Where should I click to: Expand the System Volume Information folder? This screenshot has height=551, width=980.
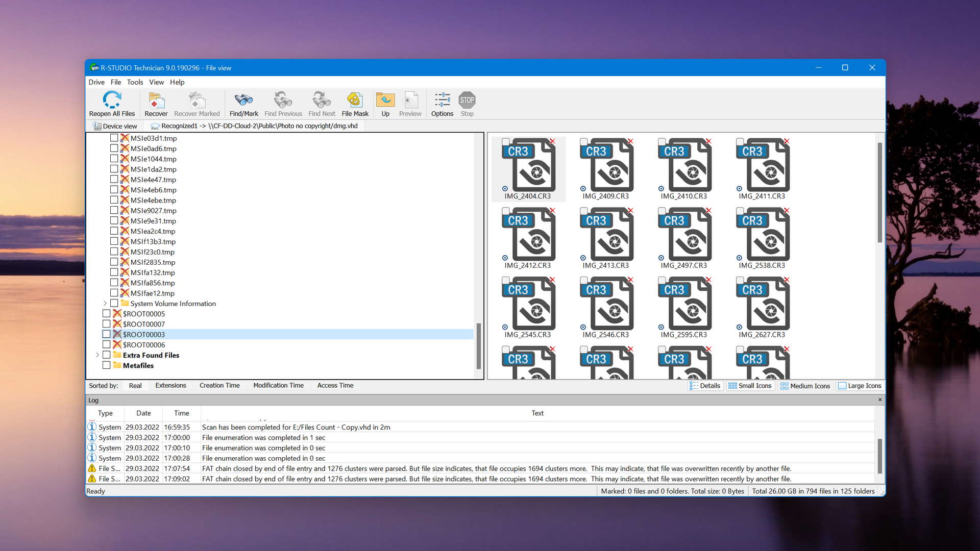[105, 303]
